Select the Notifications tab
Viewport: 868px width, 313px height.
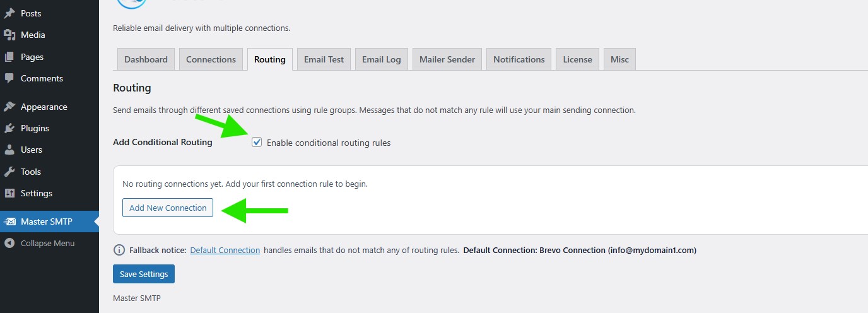click(x=519, y=59)
